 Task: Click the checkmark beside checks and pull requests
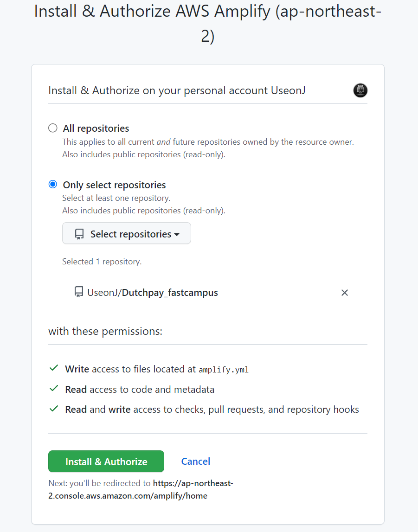[54, 409]
